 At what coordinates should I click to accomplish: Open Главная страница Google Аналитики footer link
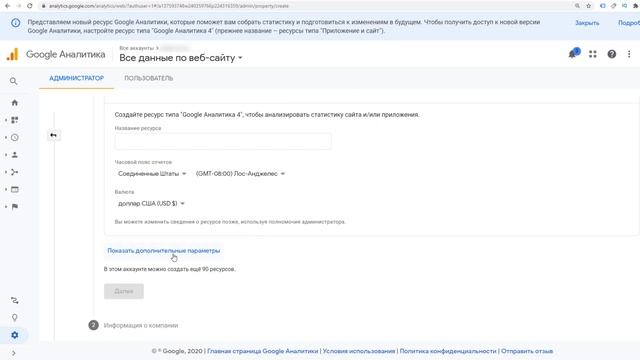coord(262,351)
